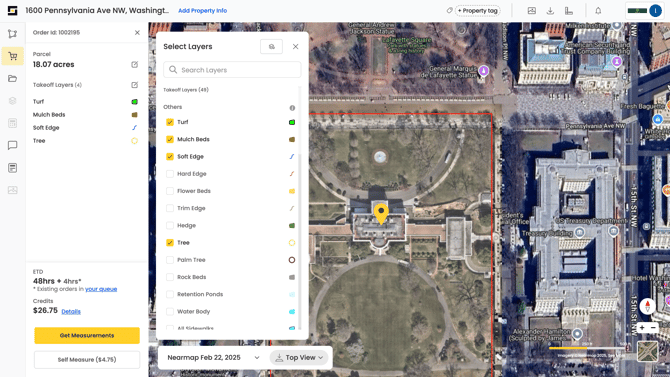Click the layers list scrollbar
The height and width of the screenshot is (377, 670).
[299, 242]
